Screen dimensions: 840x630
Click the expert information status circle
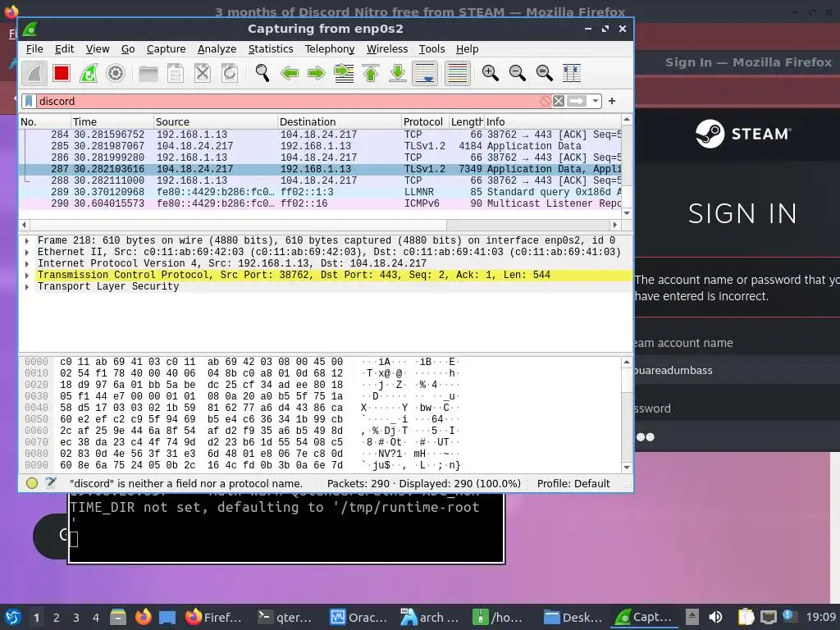[x=32, y=483]
